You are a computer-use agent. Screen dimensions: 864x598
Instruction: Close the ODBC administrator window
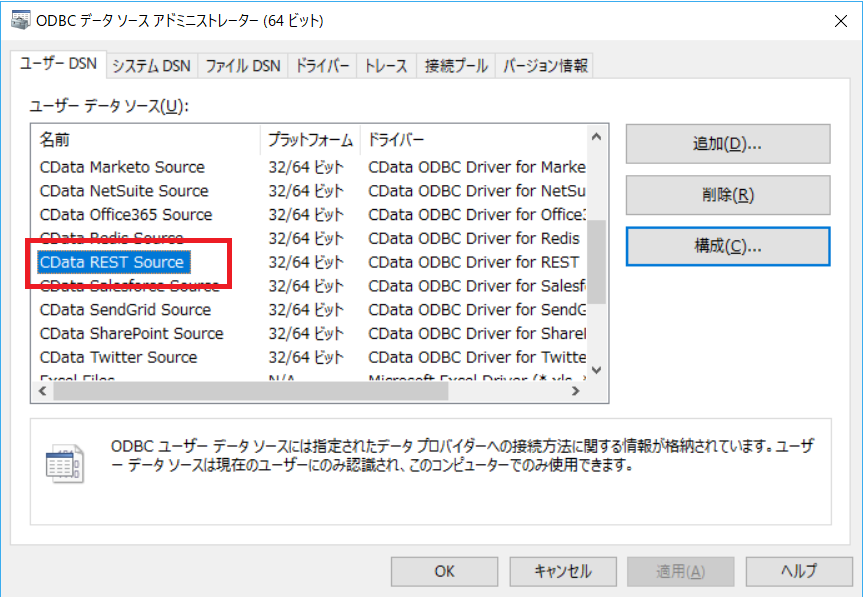tap(841, 21)
